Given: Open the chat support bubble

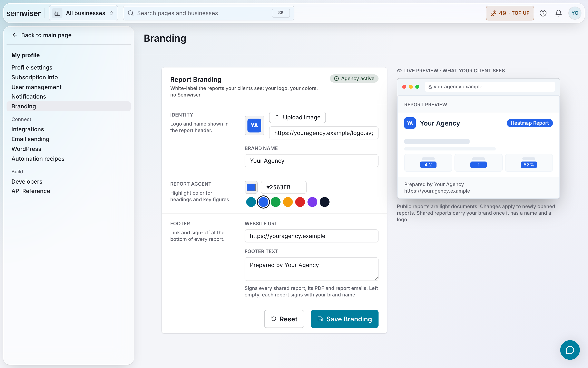Looking at the screenshot, I should pos(570,350).
